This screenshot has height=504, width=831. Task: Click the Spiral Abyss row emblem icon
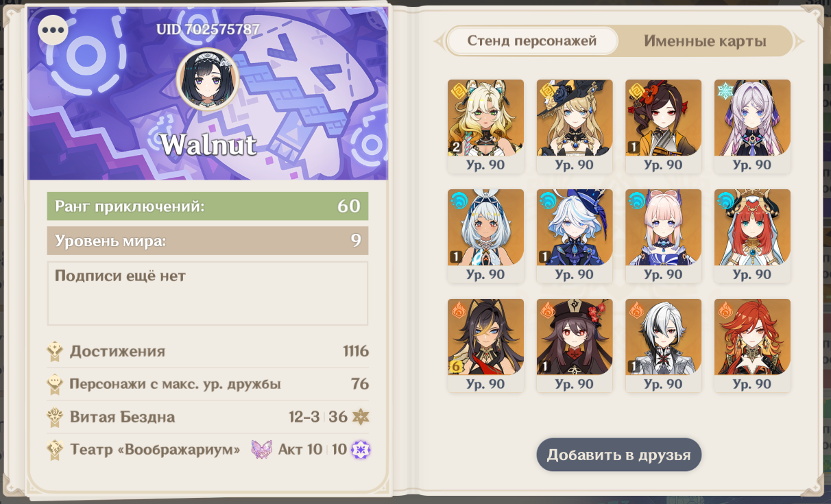point(55,418)
